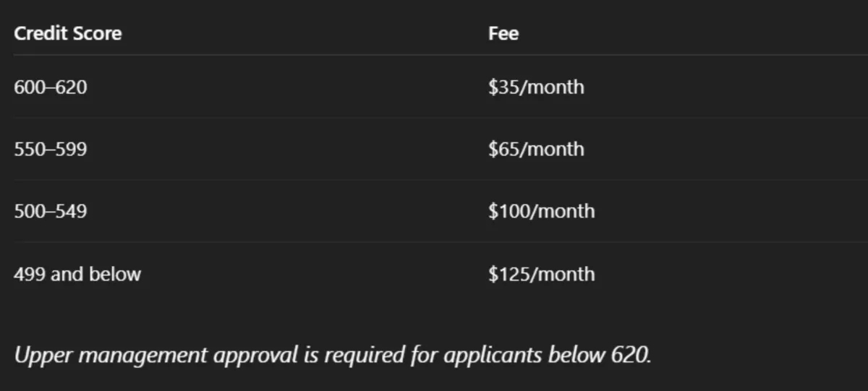Click the number 620 ending the note
This screenshot has height=391, width=868.
[629, 356]
